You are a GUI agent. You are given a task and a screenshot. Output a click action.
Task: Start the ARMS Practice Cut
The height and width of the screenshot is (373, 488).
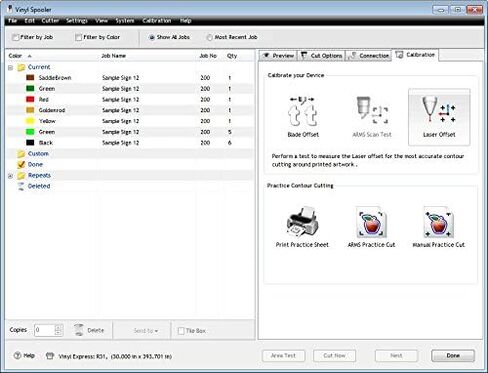point(371,221)
